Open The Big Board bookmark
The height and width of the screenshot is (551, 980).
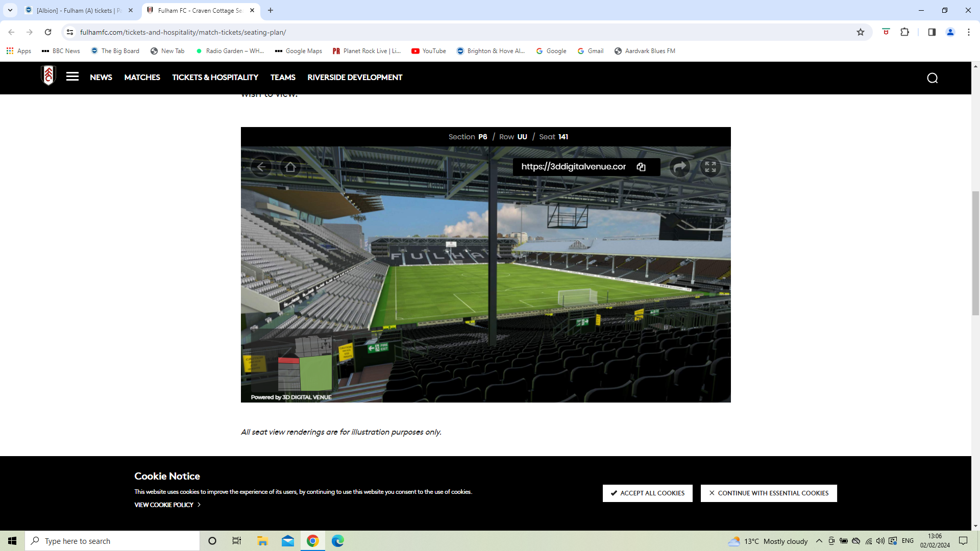tap(115, 51)
